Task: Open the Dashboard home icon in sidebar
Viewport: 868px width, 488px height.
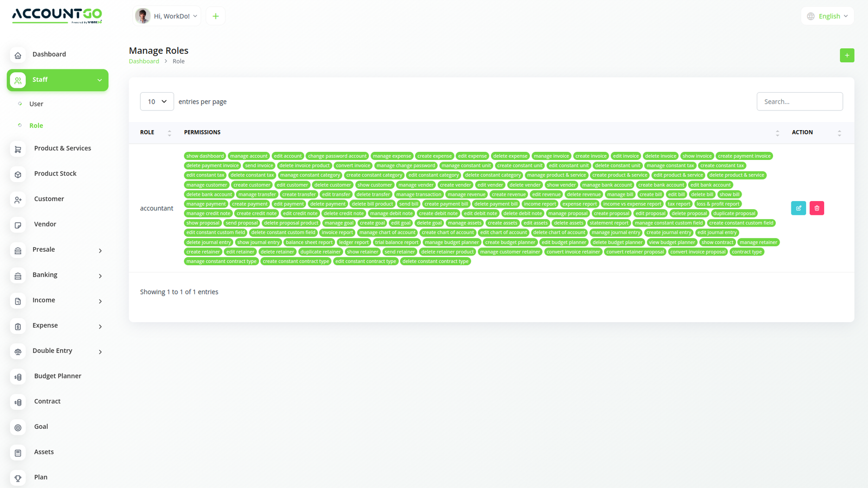Action: pyautogui.click(x=18, y=55)
